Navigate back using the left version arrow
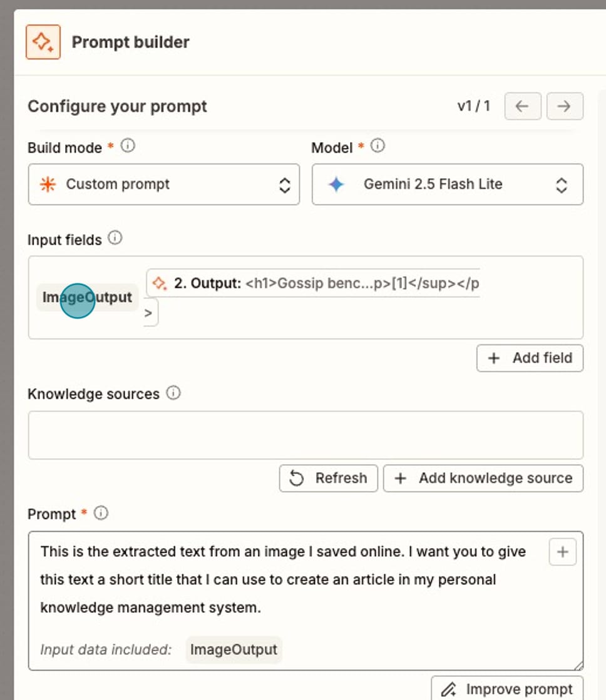Image resolution: width=606 pixels, height=700 pixels. [522, 106]
